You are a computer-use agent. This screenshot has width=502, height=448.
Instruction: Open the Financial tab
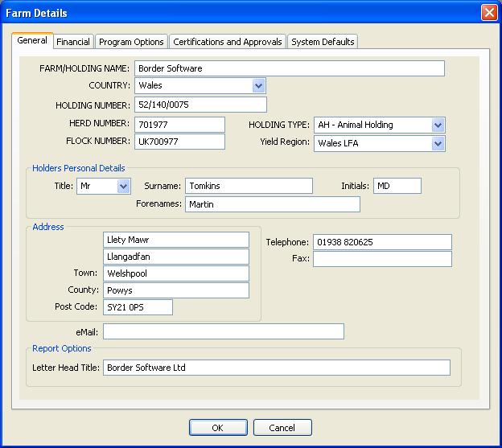click(x=73, y=42)
